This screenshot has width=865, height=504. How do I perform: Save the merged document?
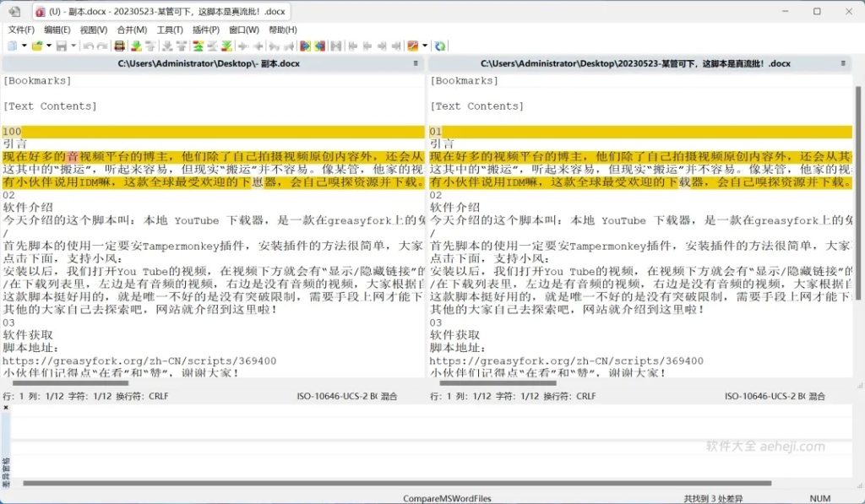[x=62, y=46]
